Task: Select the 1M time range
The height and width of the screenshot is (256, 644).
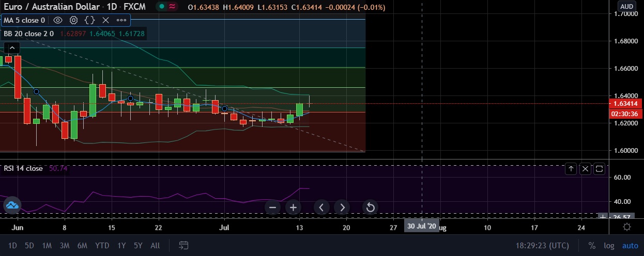Action: pos(47,246)
